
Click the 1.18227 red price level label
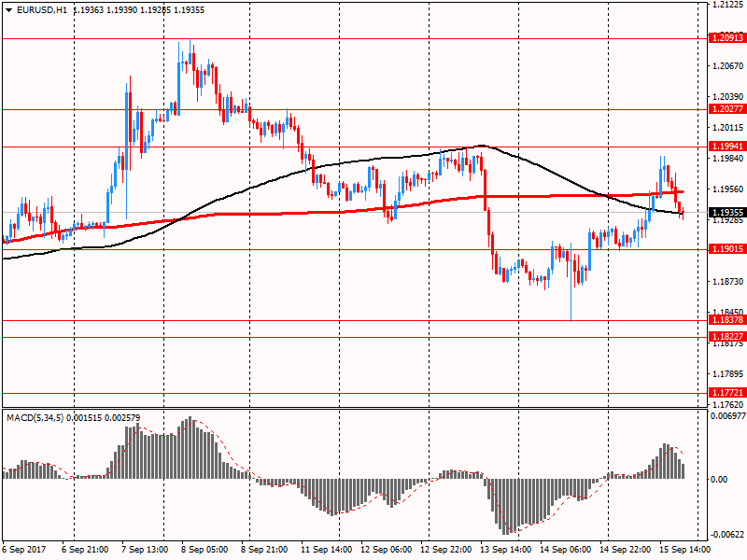pyautogui.click(x=727, y=337)
